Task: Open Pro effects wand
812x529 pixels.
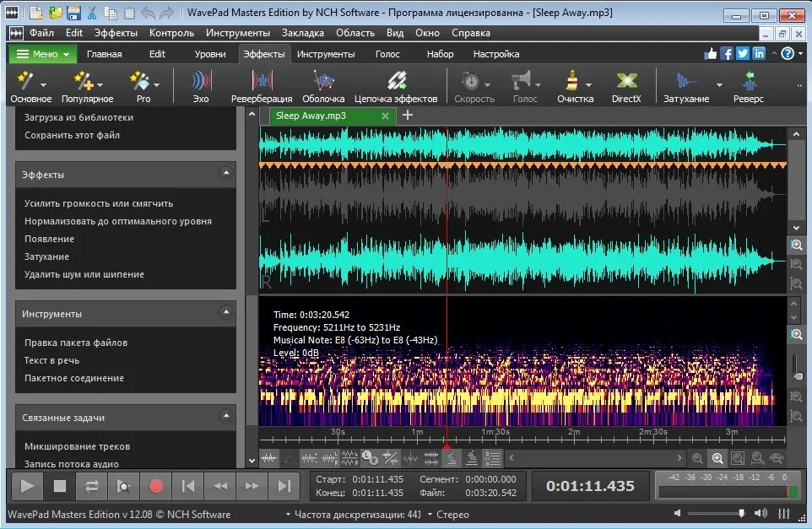Action: 139,81
